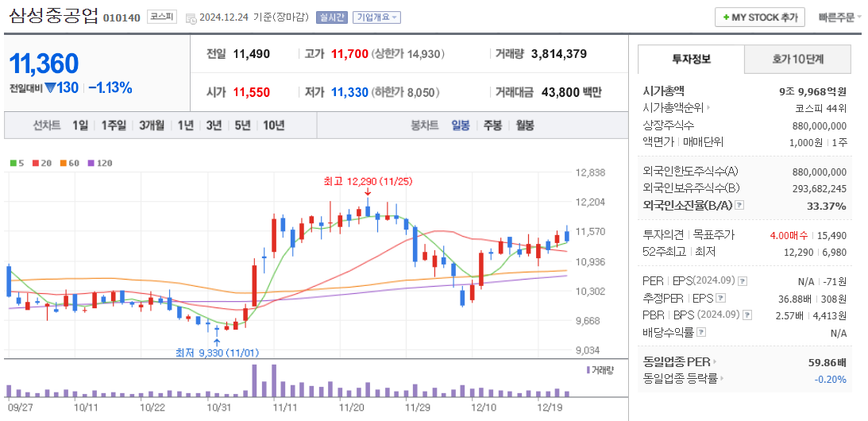Click the 12,838 price axis label

pyautogui.click(x=589, y=173)
